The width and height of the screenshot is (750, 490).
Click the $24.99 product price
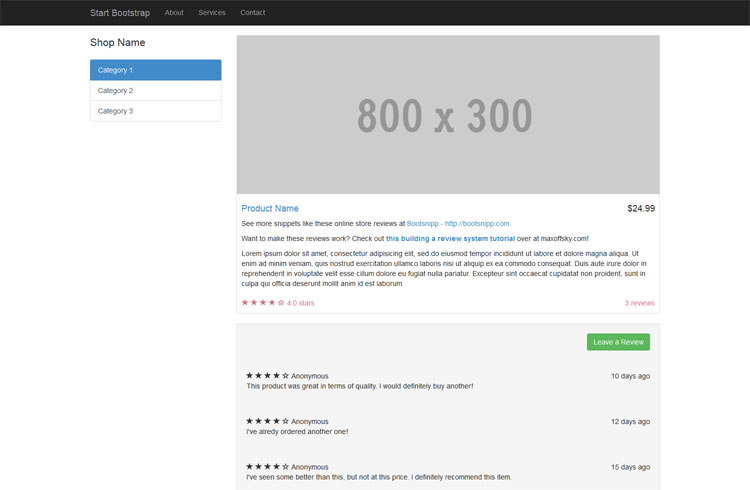(640, 208)
